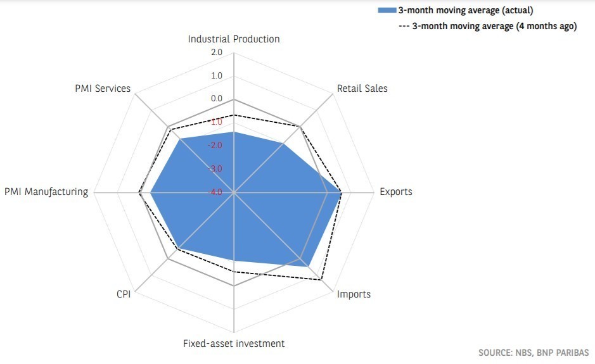Select the PMI Manufacturing axis label
Screen dimensions: 595x364
[46, 192]
